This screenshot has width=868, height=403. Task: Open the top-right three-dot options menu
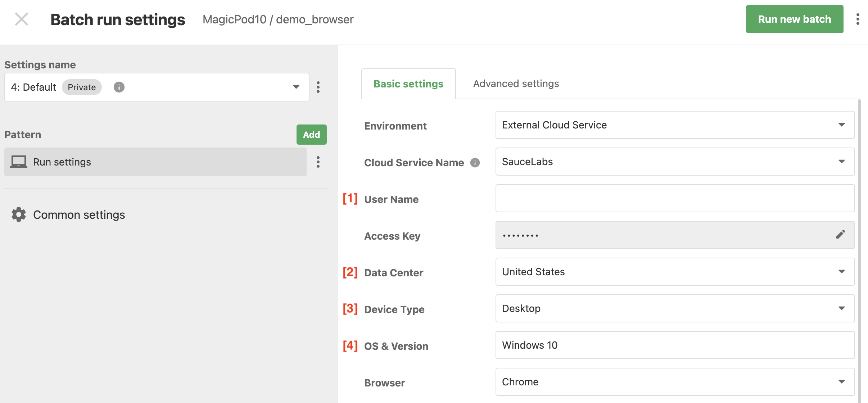858,19
